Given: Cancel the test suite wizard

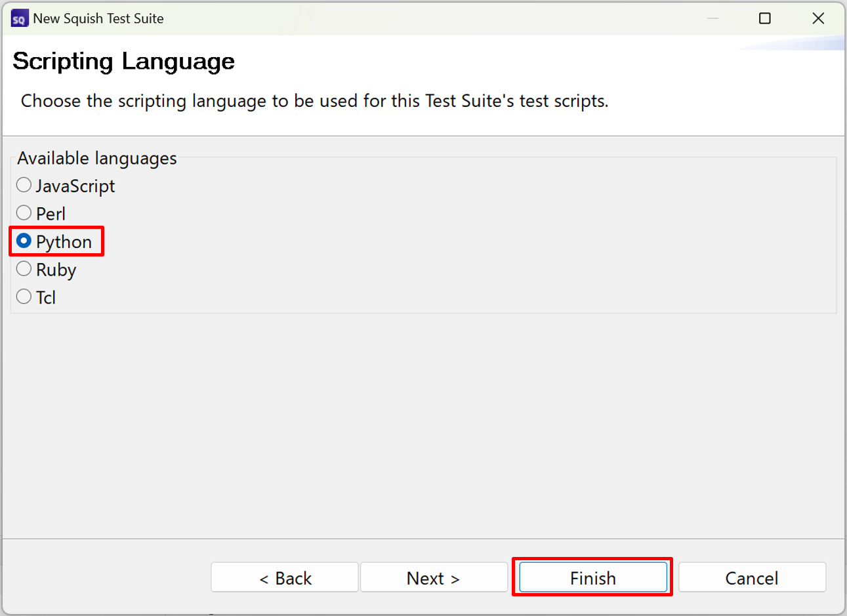Looking at the screenshot, I should pyautogui.click(x=751, y=578).
